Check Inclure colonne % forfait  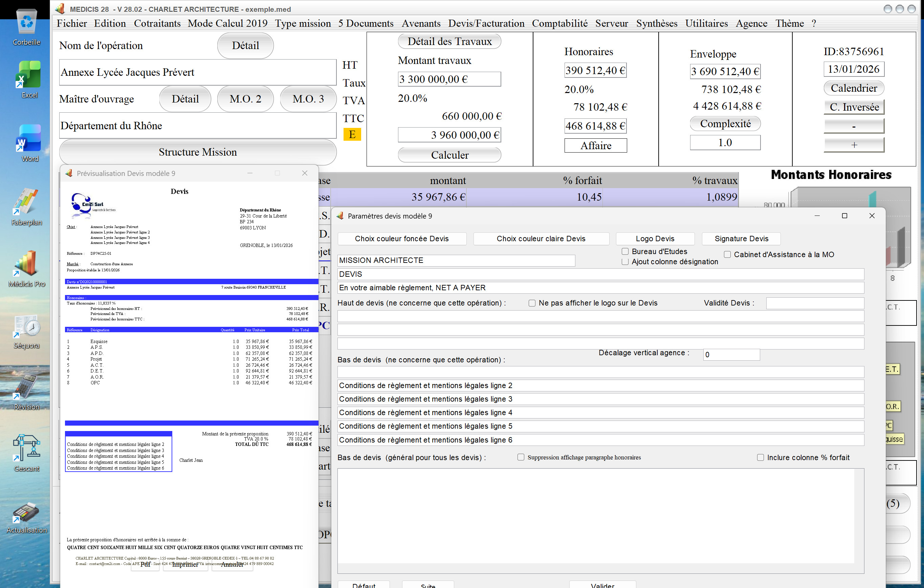(x=760, y=457)
